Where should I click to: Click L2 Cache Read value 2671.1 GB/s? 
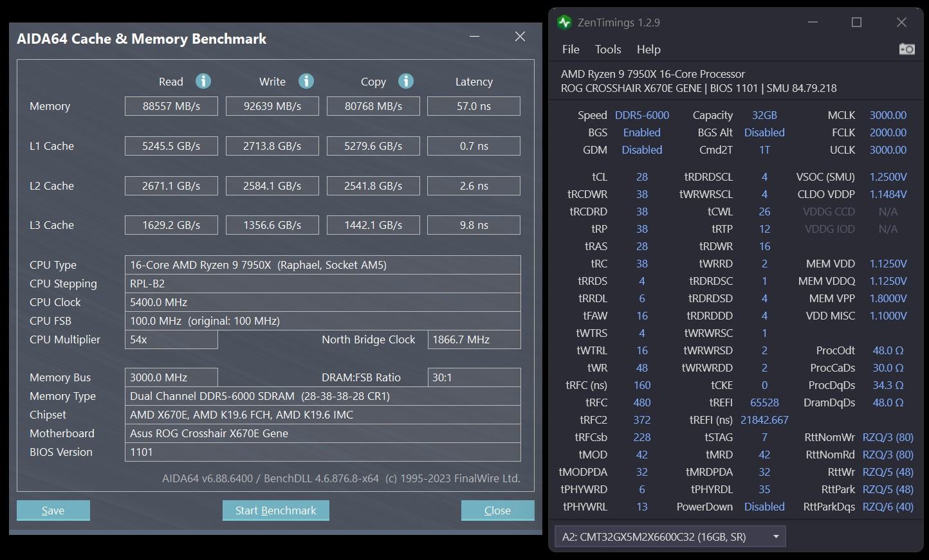(x=171, y=186)
